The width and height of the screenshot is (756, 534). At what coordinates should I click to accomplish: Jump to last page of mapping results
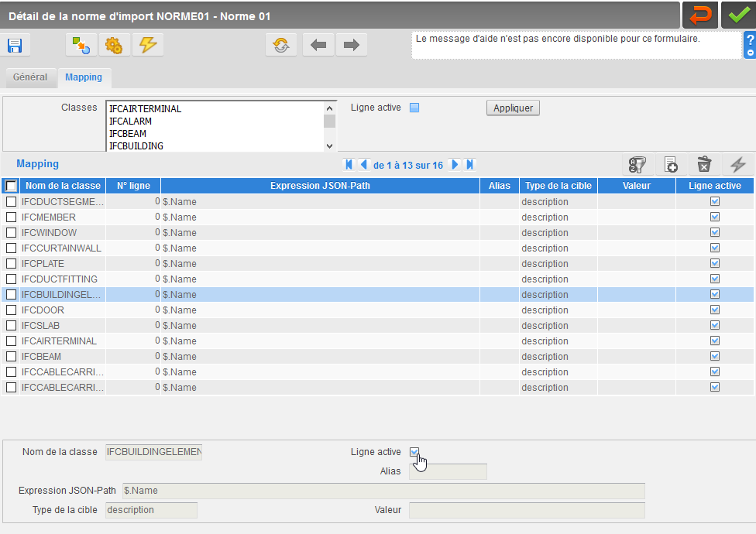469,165
